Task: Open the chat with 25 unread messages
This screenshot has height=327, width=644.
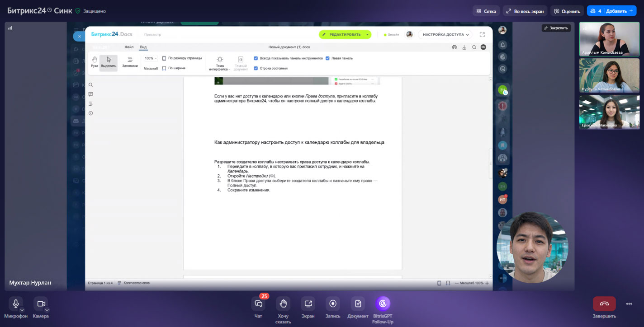Action: pos(258,304)
